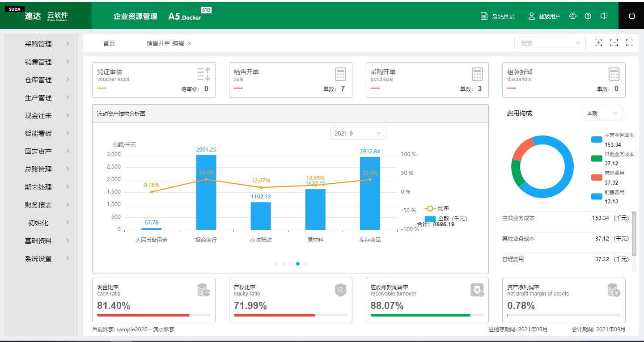Toggle the 金额（千元） legend series

[x=445, y=219]
